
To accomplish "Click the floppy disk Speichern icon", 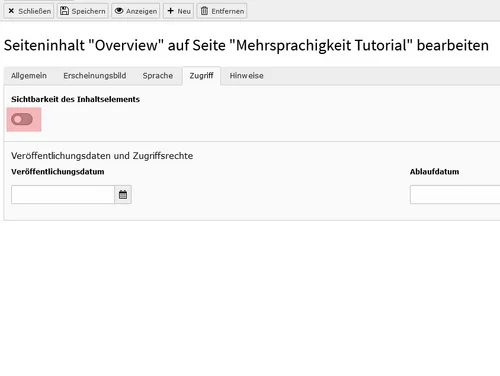I will tap(64, 11).
